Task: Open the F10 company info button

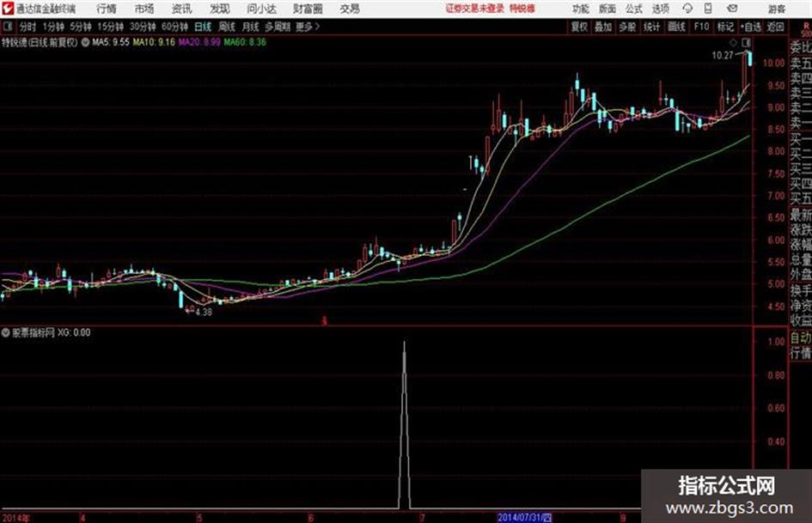Action: pos(701,27)
